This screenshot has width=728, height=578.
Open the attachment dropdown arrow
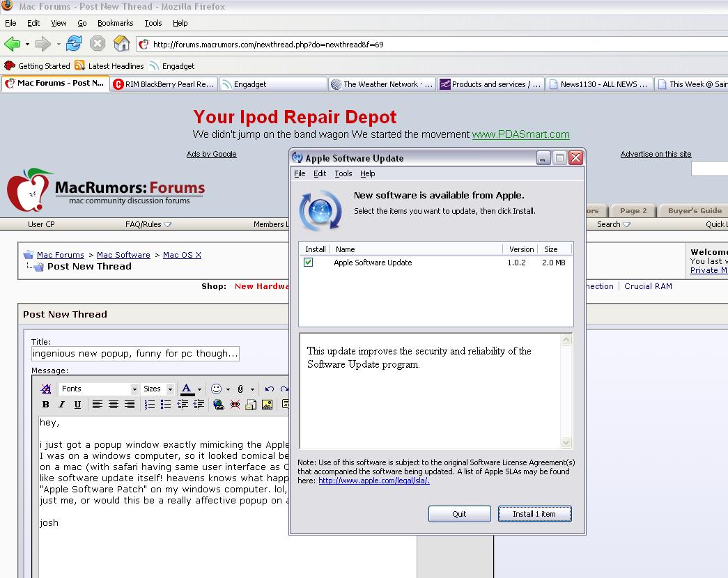pyautogui.click(x=252, y=389)
